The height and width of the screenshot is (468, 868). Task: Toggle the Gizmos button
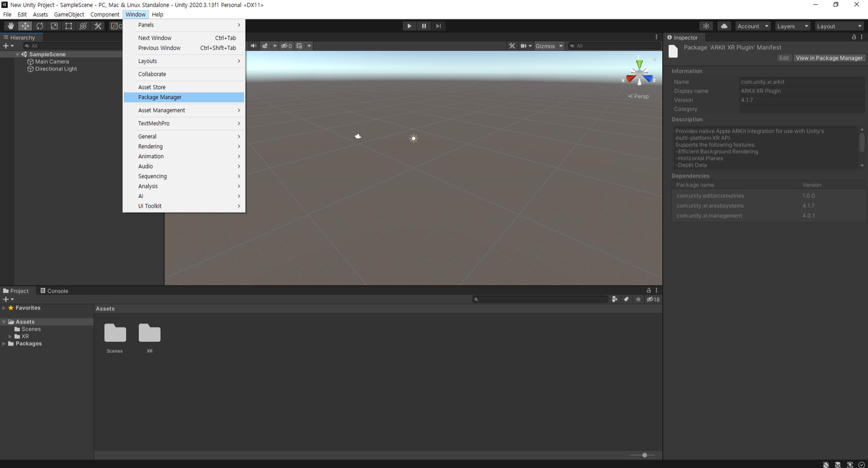pyautogui.click(x=545, y=46)
